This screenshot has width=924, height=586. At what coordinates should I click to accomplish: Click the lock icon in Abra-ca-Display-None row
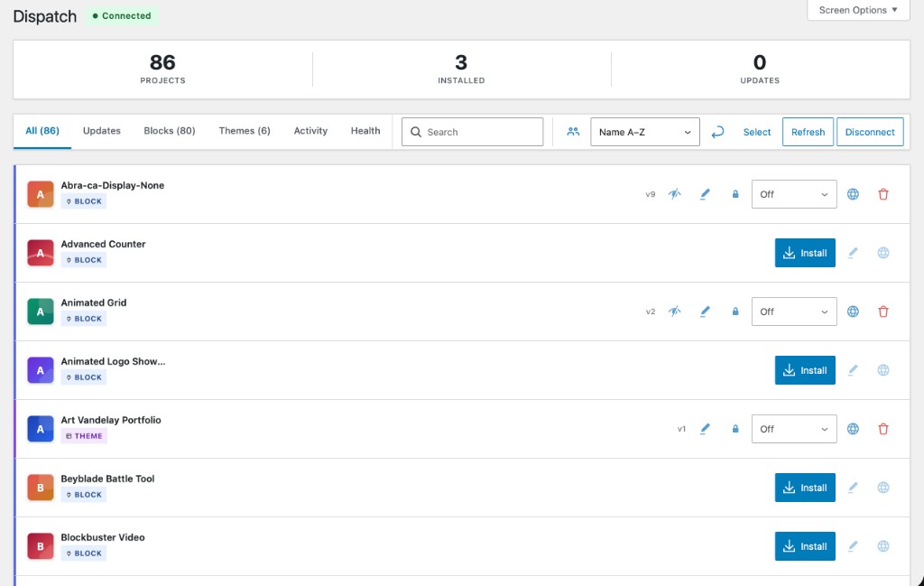click(x=735, y=194)
